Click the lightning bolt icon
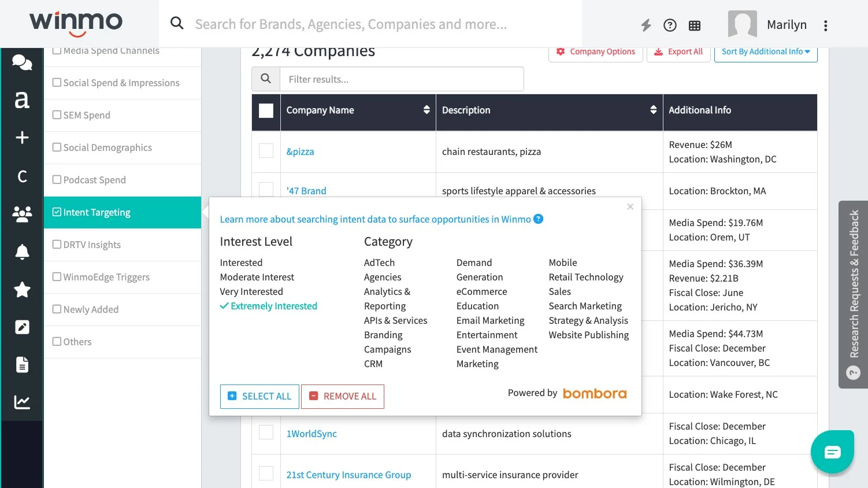 (x=646, y=25)
